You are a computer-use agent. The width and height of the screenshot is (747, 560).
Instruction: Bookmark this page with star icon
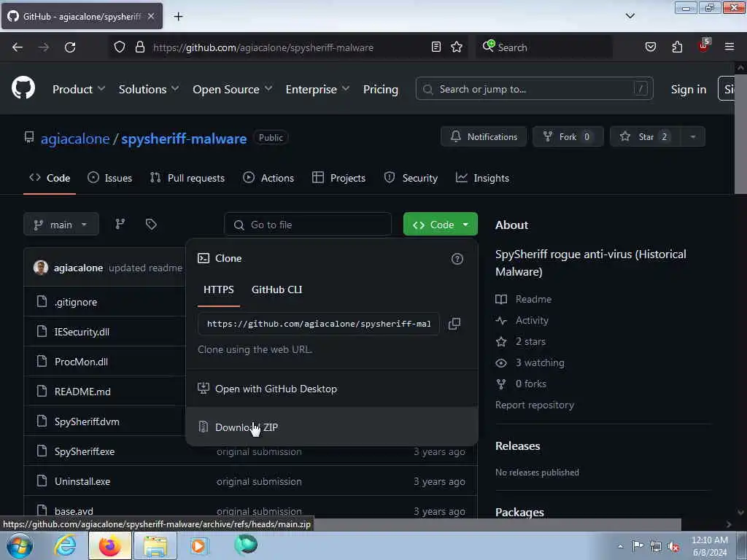click(x=457, y=47)
